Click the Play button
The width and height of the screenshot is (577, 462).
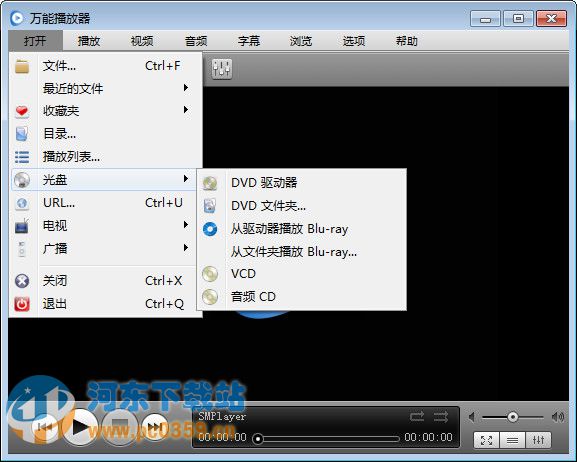81,427
